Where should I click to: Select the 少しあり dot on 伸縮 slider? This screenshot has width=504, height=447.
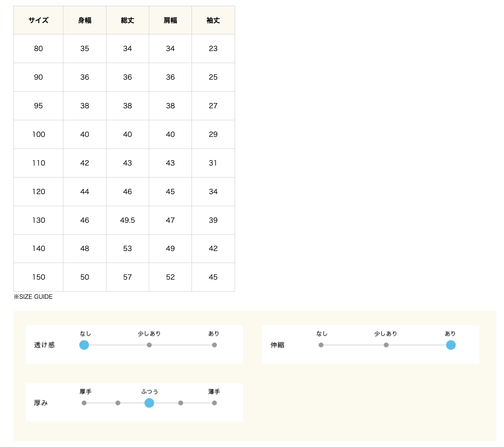pyautogui.click(x=386, y=345)
